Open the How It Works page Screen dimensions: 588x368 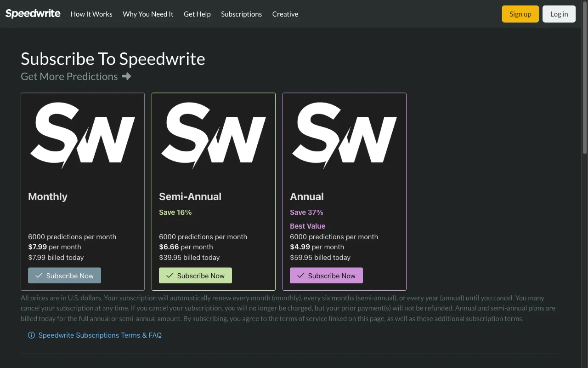[91, 14]
